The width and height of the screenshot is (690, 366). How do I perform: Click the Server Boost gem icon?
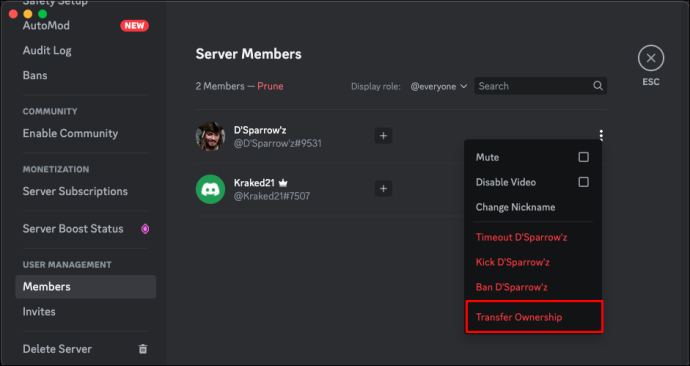click(145, 229)
